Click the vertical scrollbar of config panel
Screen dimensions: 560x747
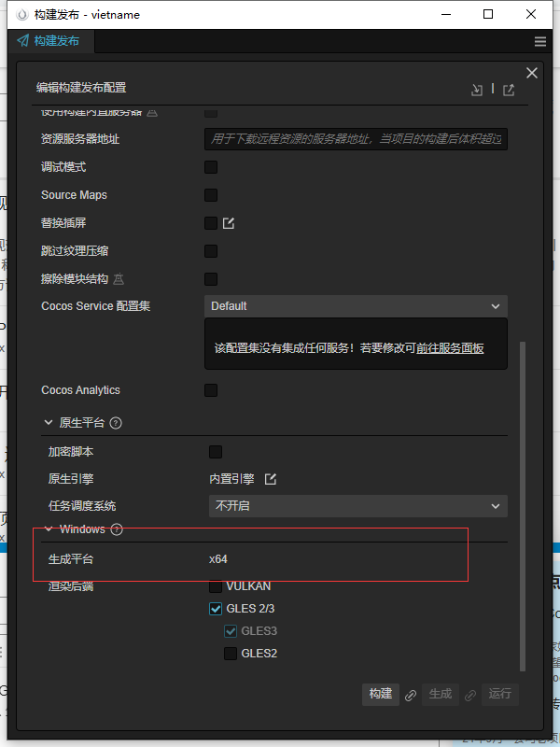(523, 506)
